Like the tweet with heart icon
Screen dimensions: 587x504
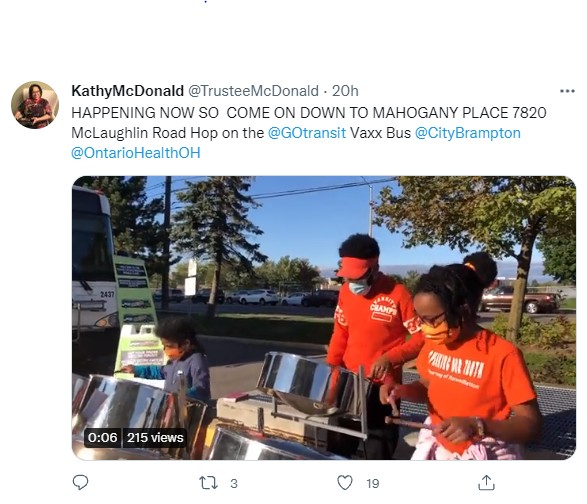[345, 482]
